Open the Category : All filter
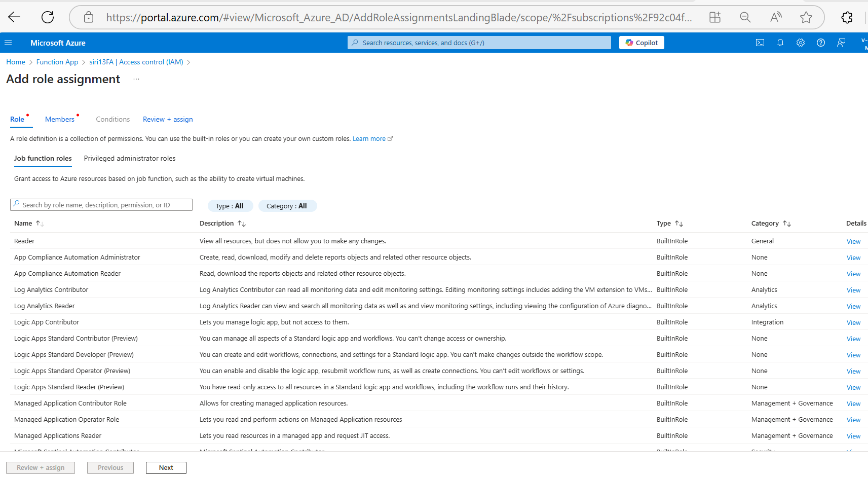 coord(287,206)
